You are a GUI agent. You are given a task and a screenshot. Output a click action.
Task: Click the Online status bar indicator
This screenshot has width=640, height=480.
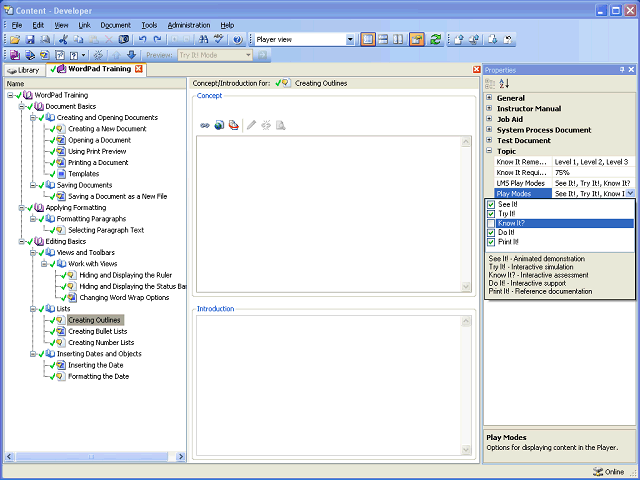point(609,472)
